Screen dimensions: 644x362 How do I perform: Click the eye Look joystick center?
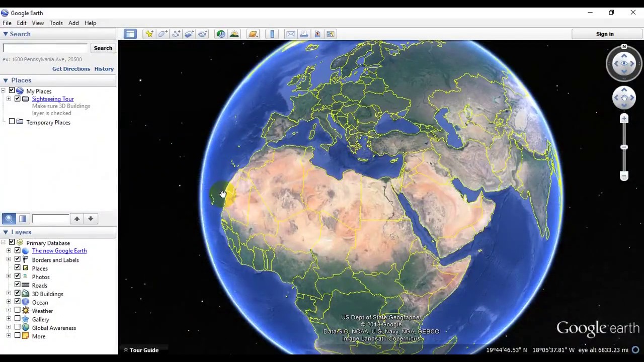coord(624,63)
